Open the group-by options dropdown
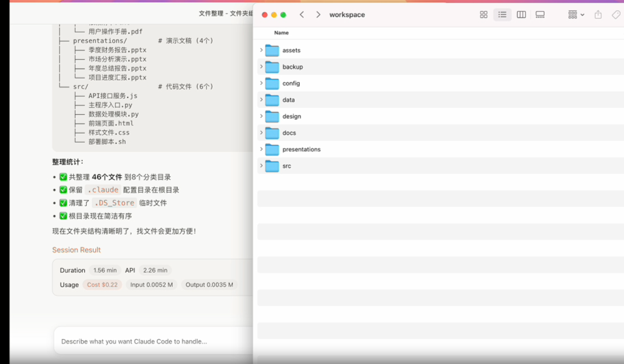 pos(576,14)
